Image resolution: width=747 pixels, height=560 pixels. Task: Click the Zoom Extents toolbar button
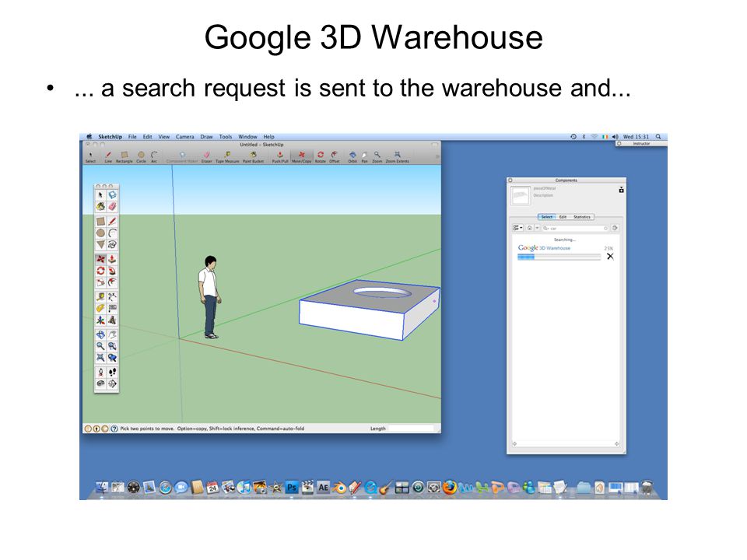[398, 156]
